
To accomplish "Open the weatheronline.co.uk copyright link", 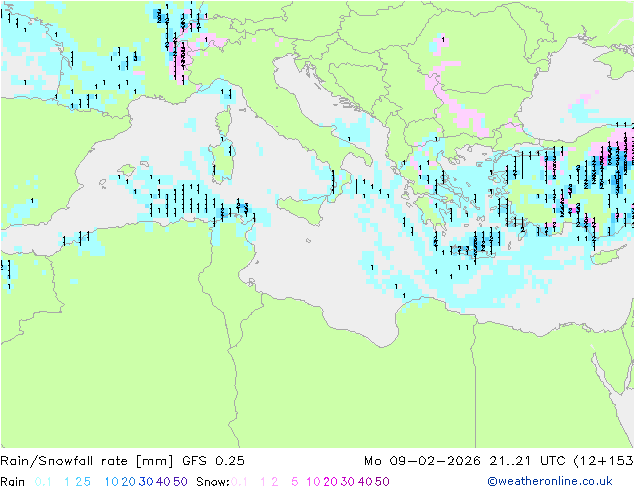I will click(550, 481).
